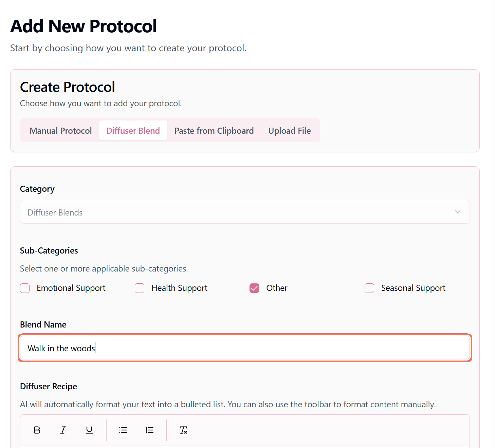Clear text formatting icon
Screen dimensions: 495x448
pyautogui.click(x=183, y=430)
